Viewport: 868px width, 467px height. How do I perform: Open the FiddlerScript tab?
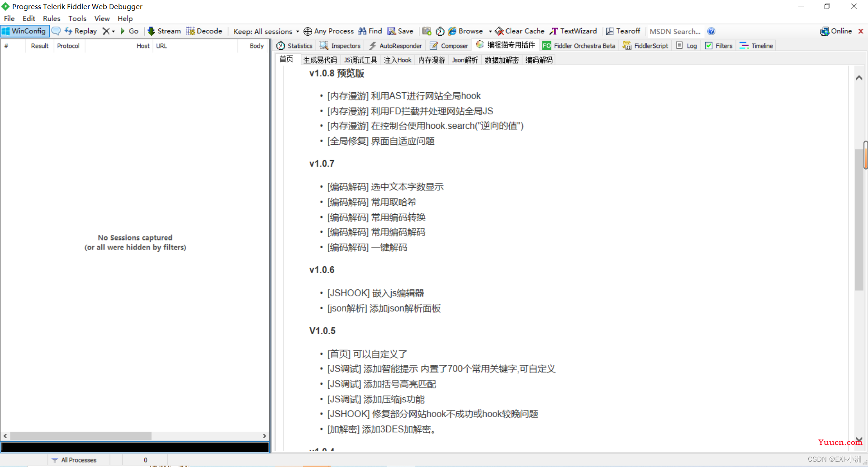(645, 46)
